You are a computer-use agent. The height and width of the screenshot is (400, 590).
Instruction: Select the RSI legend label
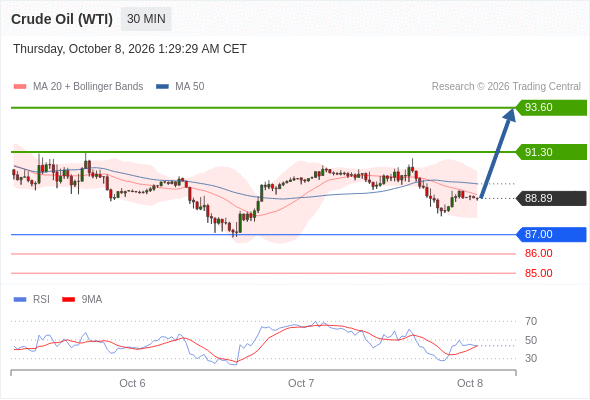coord(41,300)
